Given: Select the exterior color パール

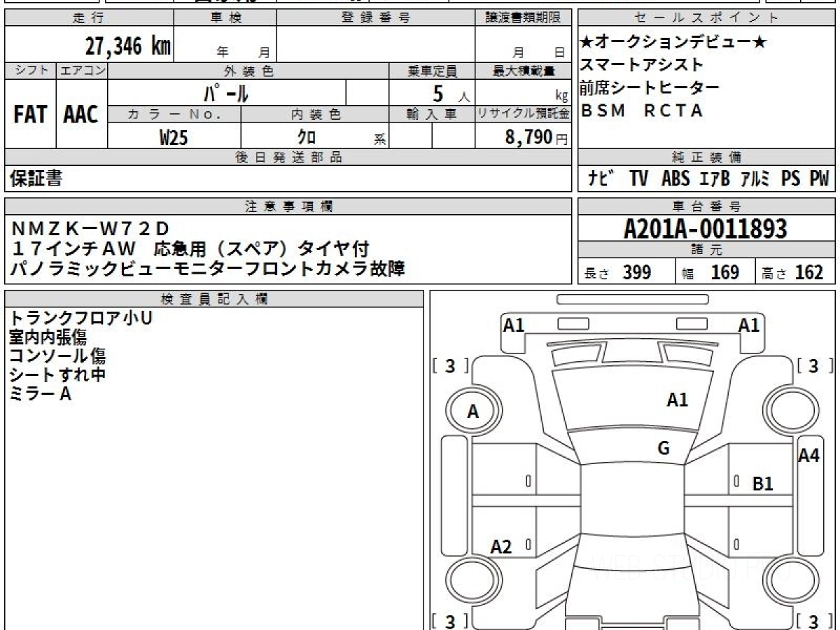Looking at the screenshot, I should click(x=227, y=92).
